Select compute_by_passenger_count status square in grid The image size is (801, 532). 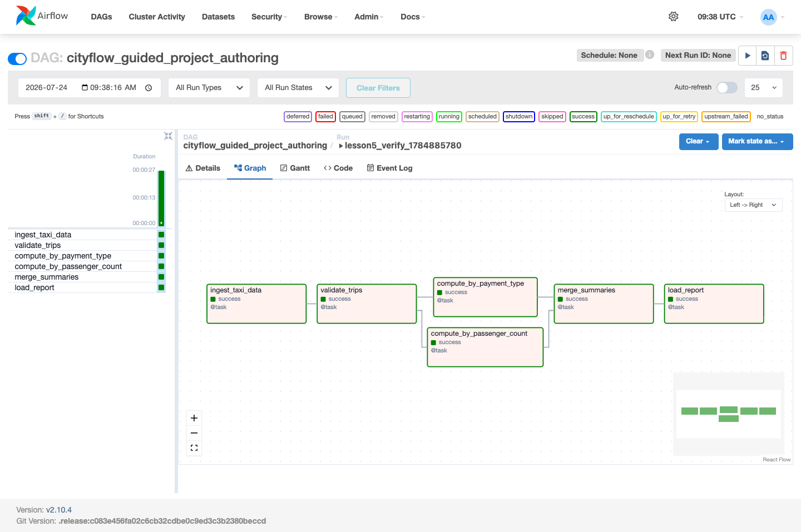point(161,266)
